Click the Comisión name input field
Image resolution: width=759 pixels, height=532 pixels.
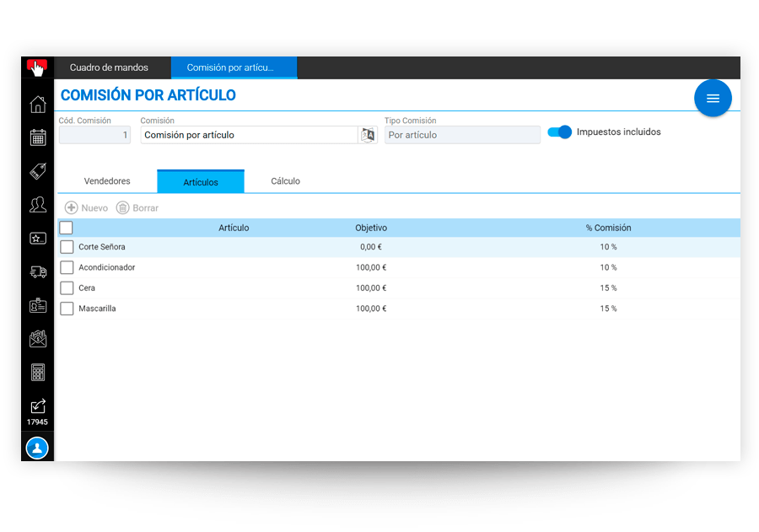click(x=250, y=135)
